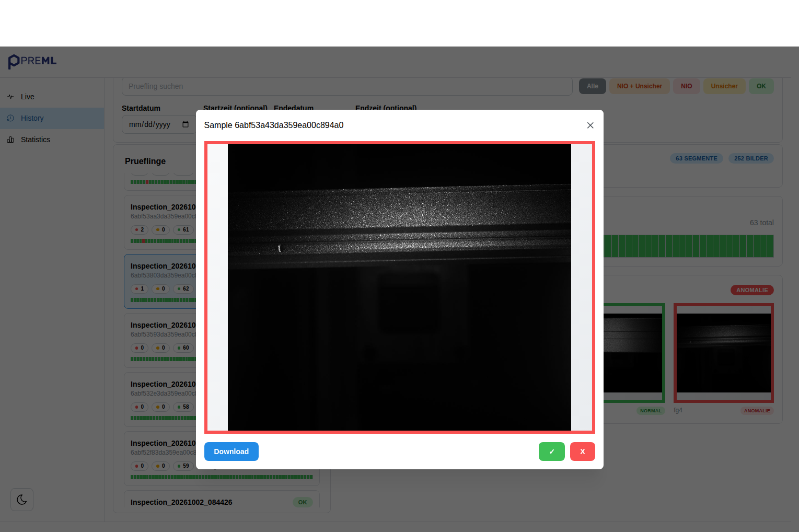This screenshot has height=532, width=799.
Task: Filter by Unsicher only
Action: [x=724, y=86]
